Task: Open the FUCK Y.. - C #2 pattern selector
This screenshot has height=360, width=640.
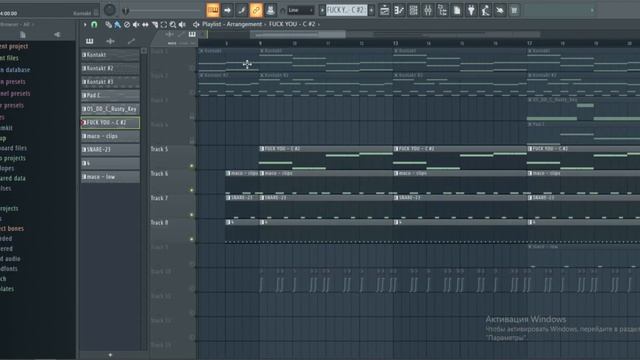Action: (347, 10)
